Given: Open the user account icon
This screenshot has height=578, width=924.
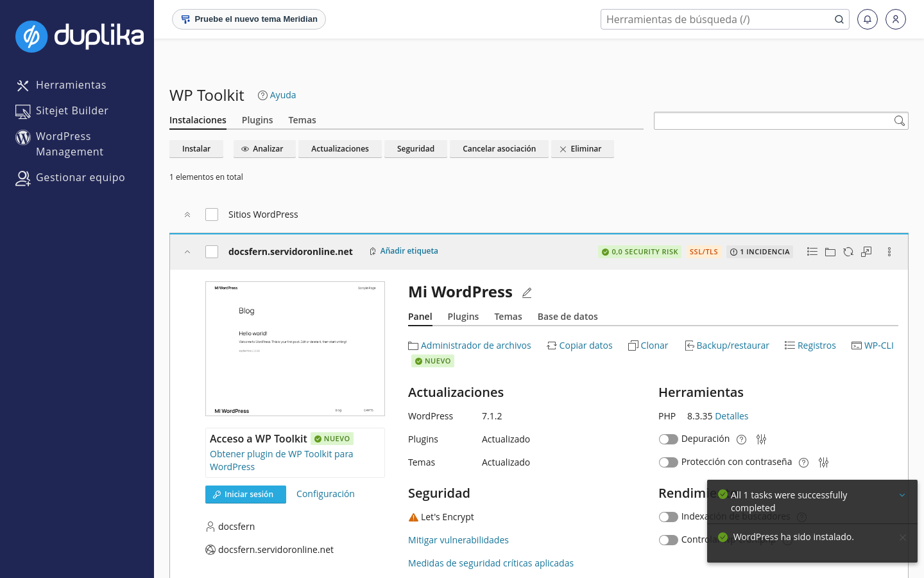Looking at the screenshot, I should click(896, 19).
